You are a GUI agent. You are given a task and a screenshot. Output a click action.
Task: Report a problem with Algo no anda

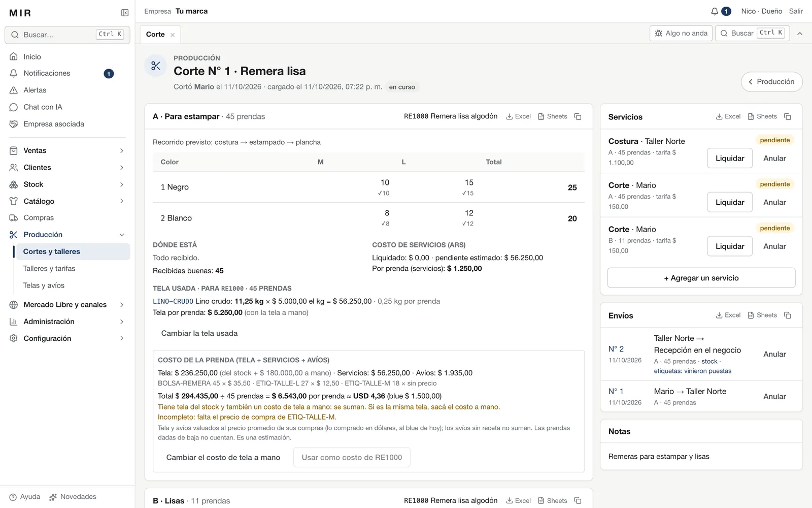pyautogui.click(x=681, y=34)
